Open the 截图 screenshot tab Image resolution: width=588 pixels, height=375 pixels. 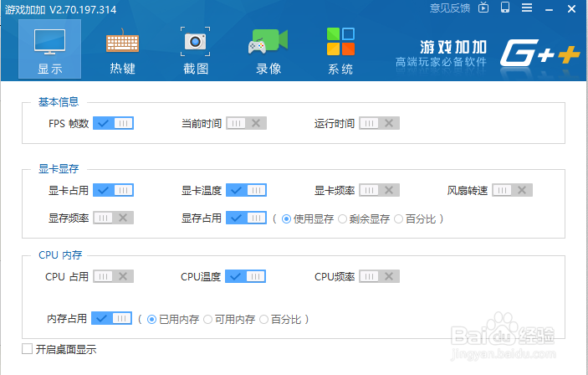coord(196,51)
